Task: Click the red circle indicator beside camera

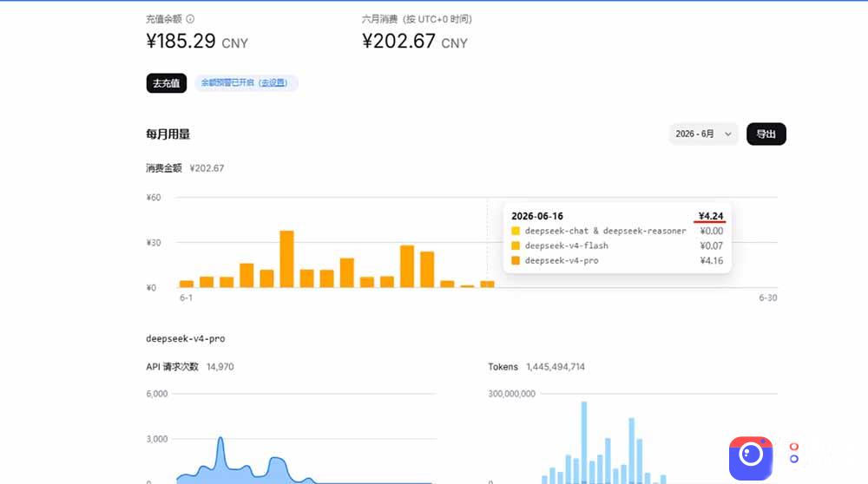Action: point(794,447)
